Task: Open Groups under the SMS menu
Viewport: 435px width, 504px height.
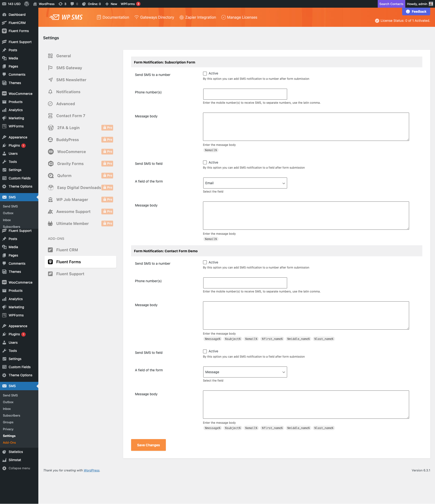Action: (8, 422)
